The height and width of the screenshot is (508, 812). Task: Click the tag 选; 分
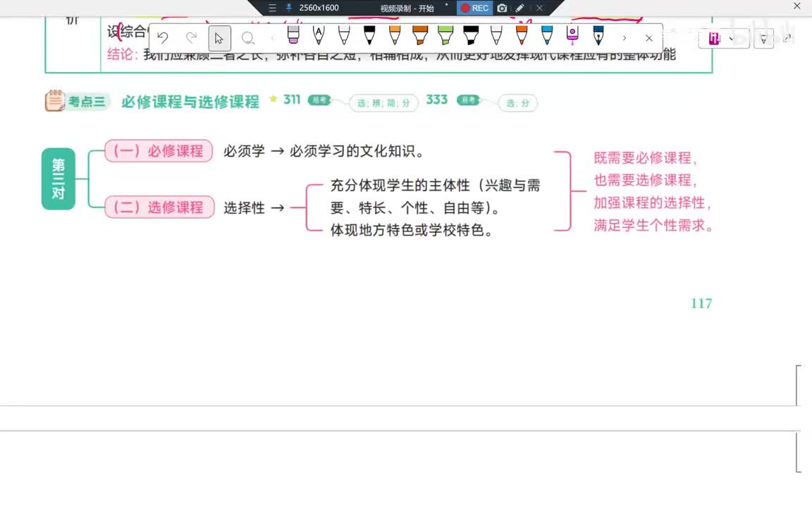click(x=518, y=103)
